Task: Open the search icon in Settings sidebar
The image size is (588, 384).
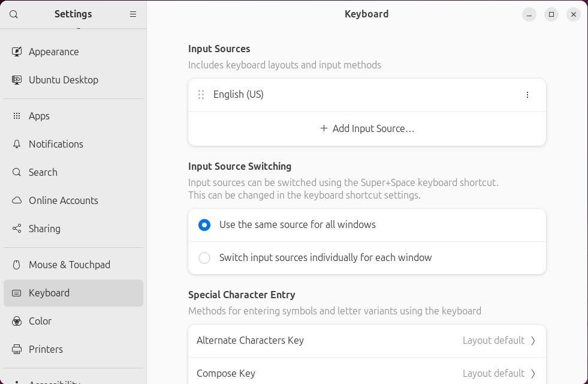Action: click(13, 14)
